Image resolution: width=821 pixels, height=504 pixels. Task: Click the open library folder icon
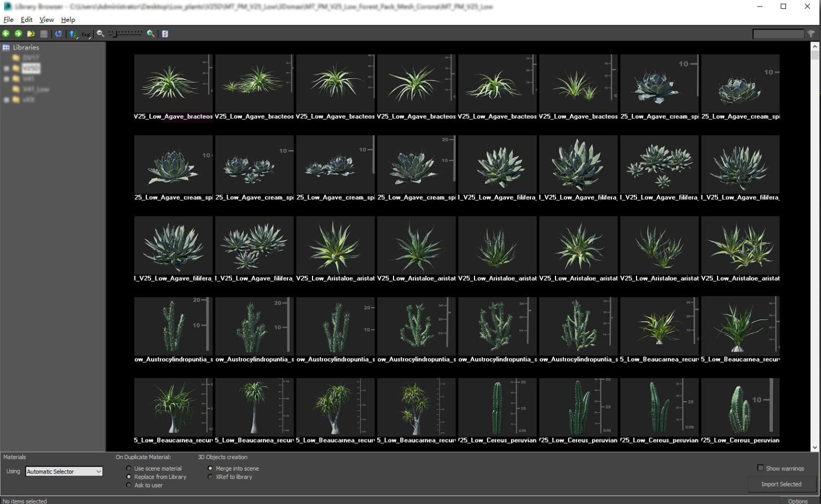pyautogui.click(x=31, y=34)
